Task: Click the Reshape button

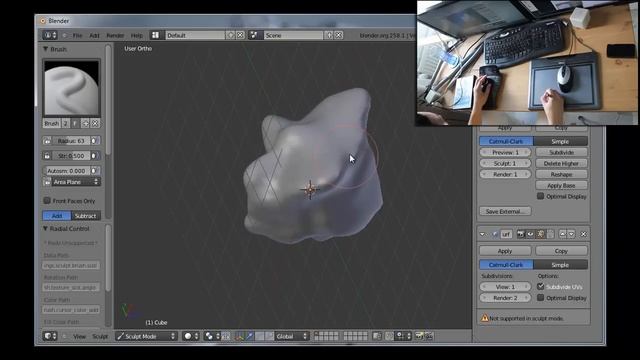Action: click(562, 174)
